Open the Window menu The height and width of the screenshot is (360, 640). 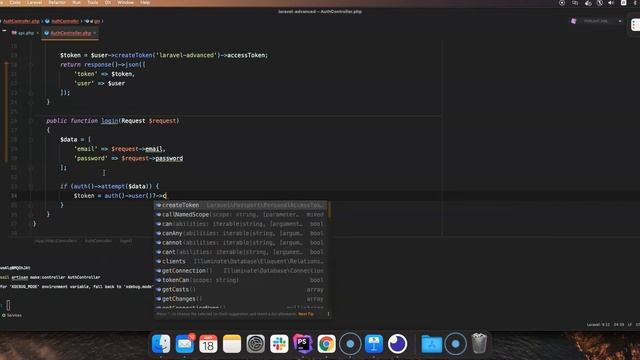[125, 2]
